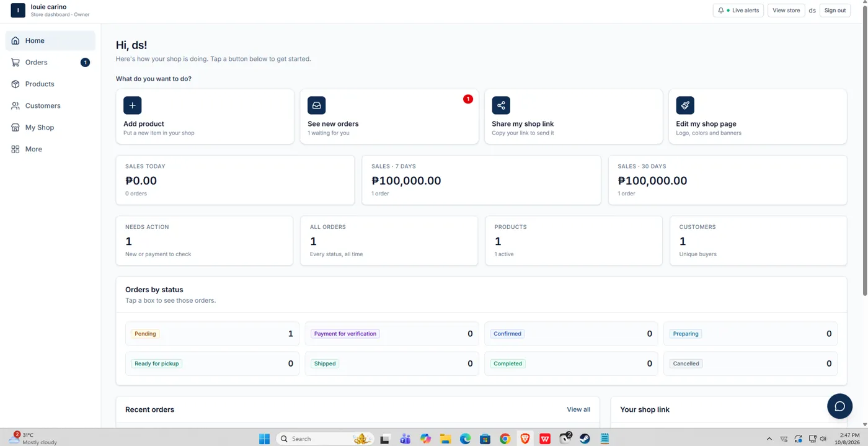Select the Shipped status box
Viewport: 868px width, 446px height.
point(392,363)
